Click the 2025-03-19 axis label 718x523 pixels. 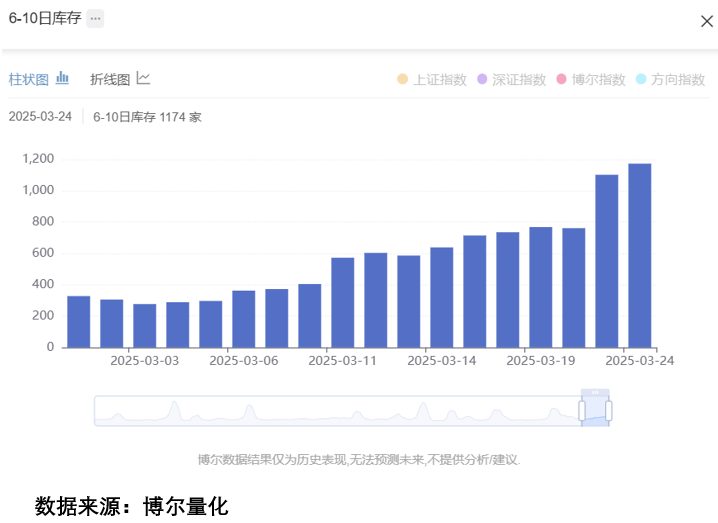click(x=541, y=361)
